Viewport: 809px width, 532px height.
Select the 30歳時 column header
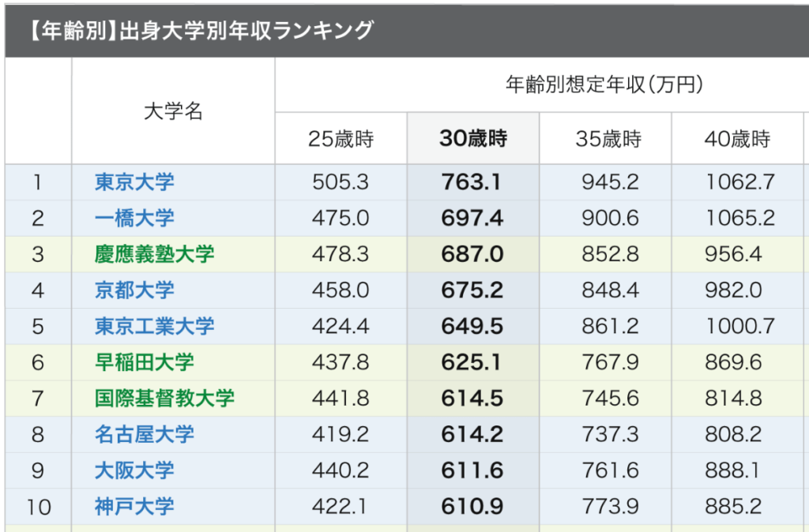pos(473,138)
